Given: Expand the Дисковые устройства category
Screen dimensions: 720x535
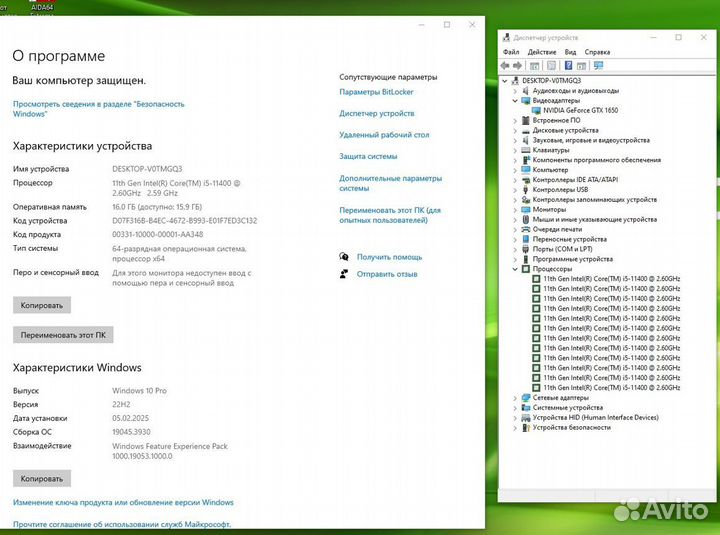Looking at the screenshot, I should tap(515, 130).
